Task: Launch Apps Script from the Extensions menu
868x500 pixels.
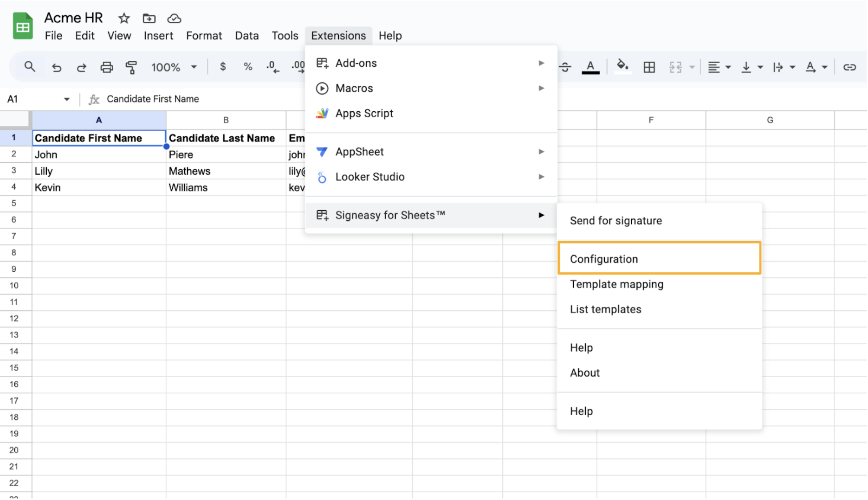Action: [x=431, y=114]
